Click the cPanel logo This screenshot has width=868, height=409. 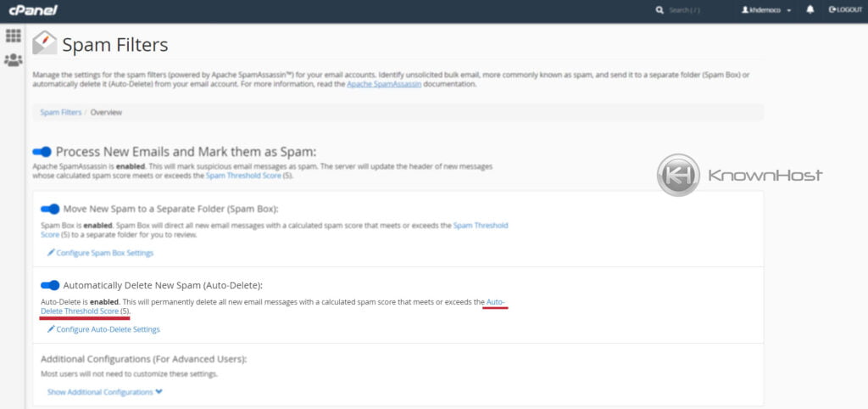click(33, 10)
